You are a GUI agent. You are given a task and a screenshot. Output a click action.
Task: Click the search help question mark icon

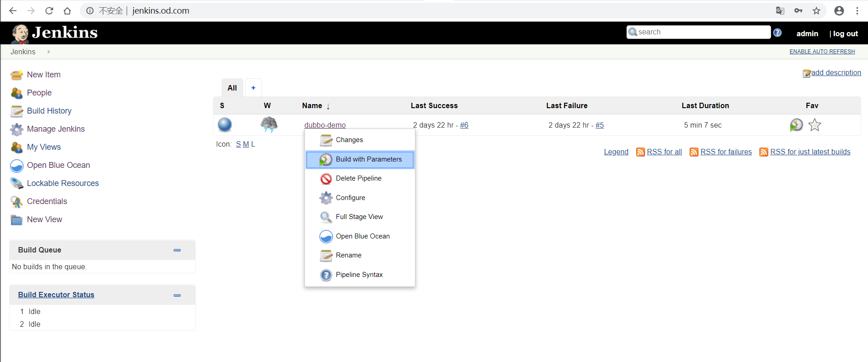tap(777, 33)
